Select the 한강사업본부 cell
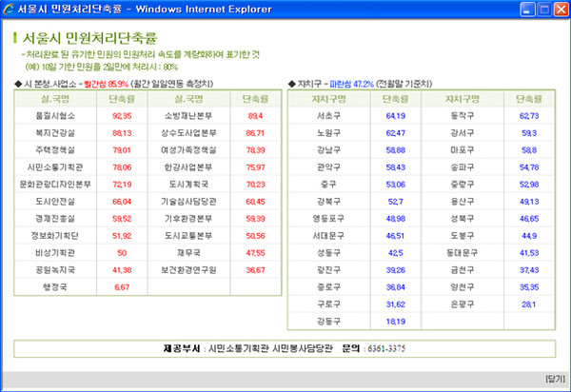571x392 pixels. [188, 167]
